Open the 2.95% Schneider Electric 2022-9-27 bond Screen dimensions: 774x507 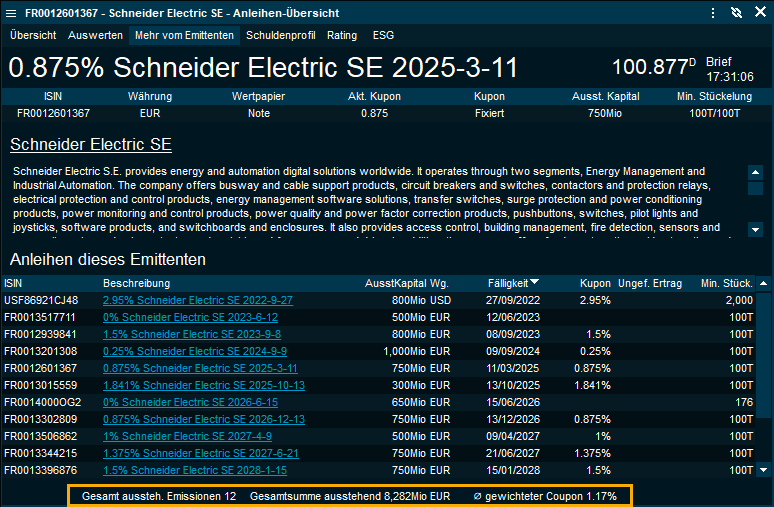click(x=197, y=300)
